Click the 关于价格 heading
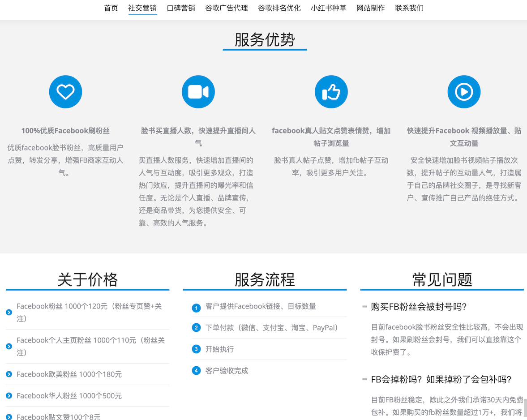Viewport: 527px width, 420px height. 88,279
